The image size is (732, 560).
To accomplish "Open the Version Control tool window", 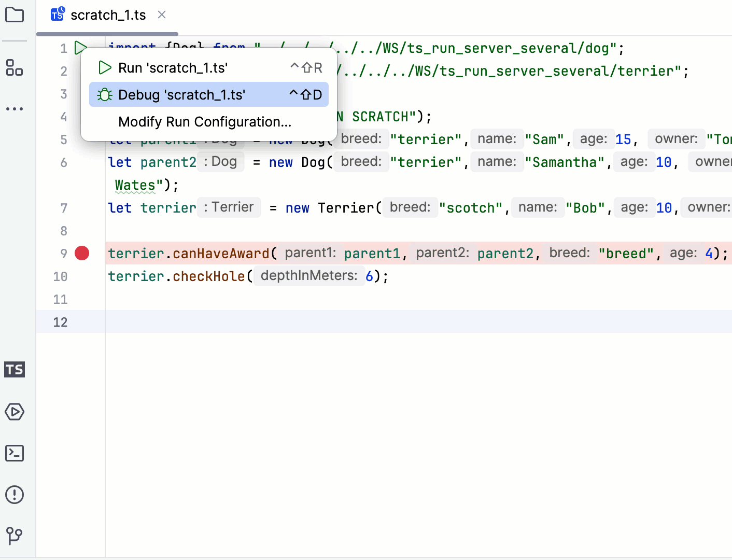I will click(15, 536).
